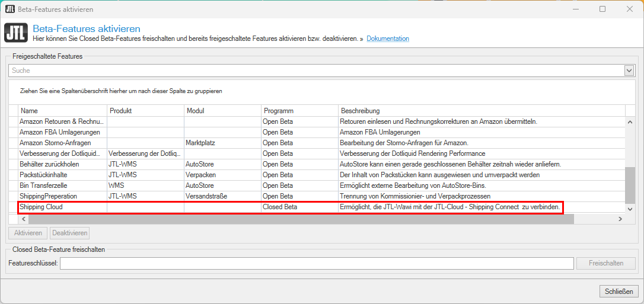The height and width of the screenshot is (304, 644).
Task: Click the vertical scrollbar down arrow
Action: coord(630,209)
